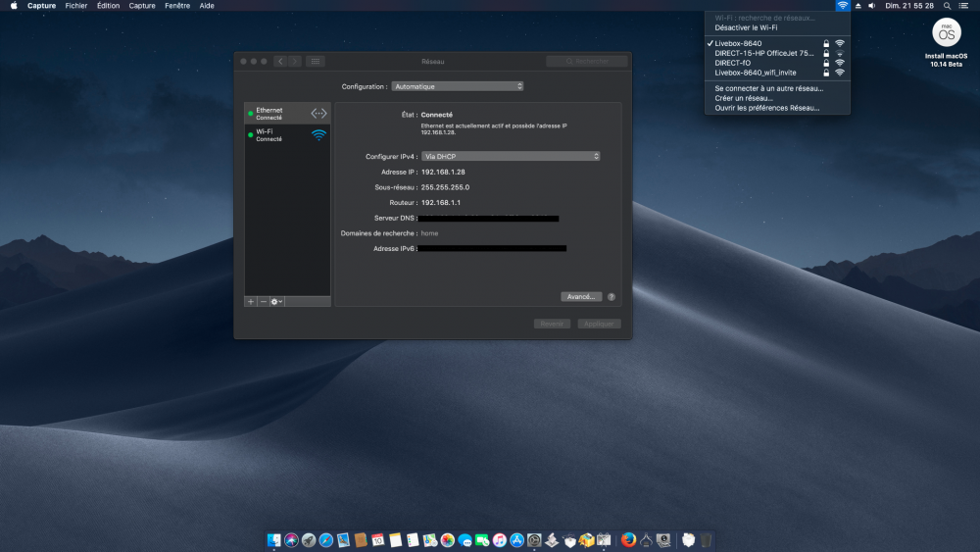980x552 pixels.
Task: Click the date and time clock
Action: tap(909, 6)
